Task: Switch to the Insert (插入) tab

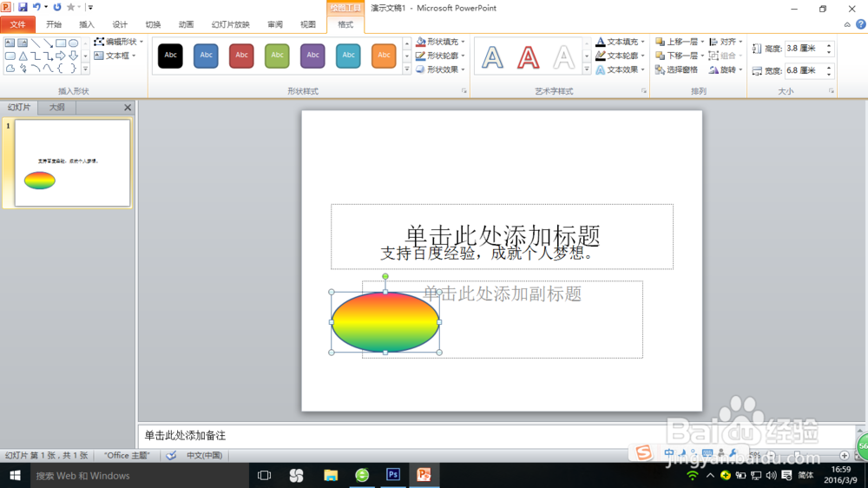Action: (x=87, y=24)
